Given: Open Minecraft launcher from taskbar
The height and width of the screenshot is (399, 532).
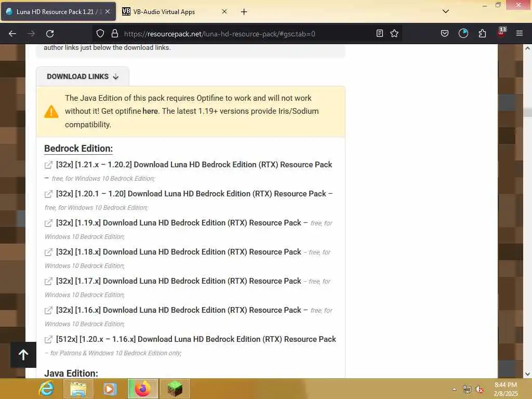Looking at the screenshot, I should click(175, 389).
